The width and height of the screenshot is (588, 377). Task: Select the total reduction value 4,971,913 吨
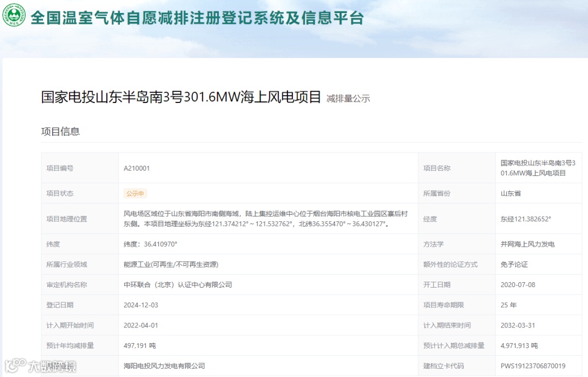(519, 345)
